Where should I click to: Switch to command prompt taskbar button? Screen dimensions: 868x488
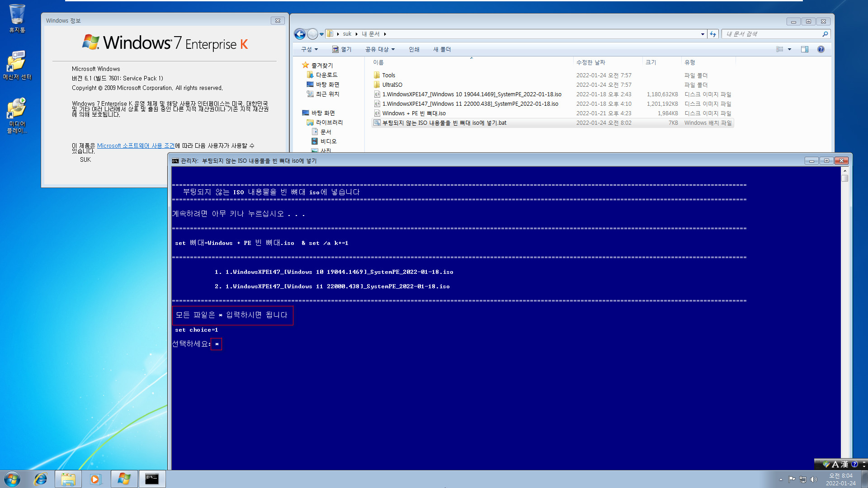pos(152,479)
